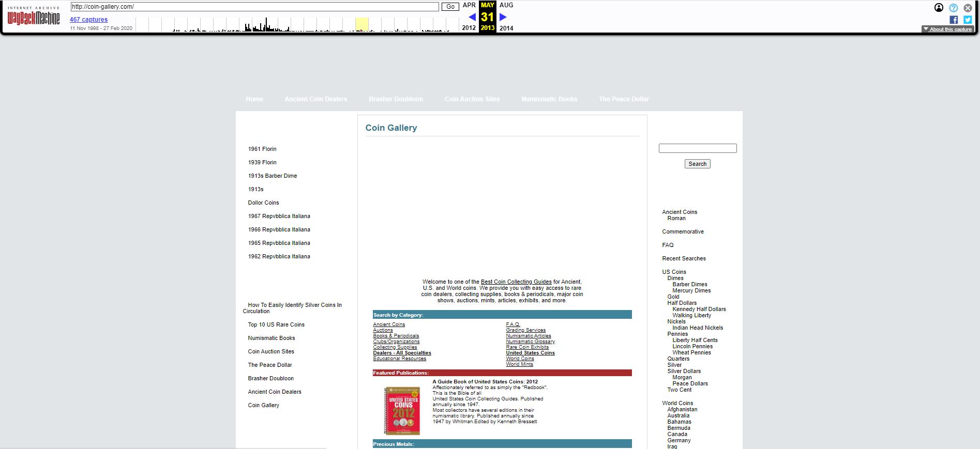The width and height of the screenshot is (980, 449).
Task: Open the Best Coin Collecting Guides link
Action: (516, 282)
